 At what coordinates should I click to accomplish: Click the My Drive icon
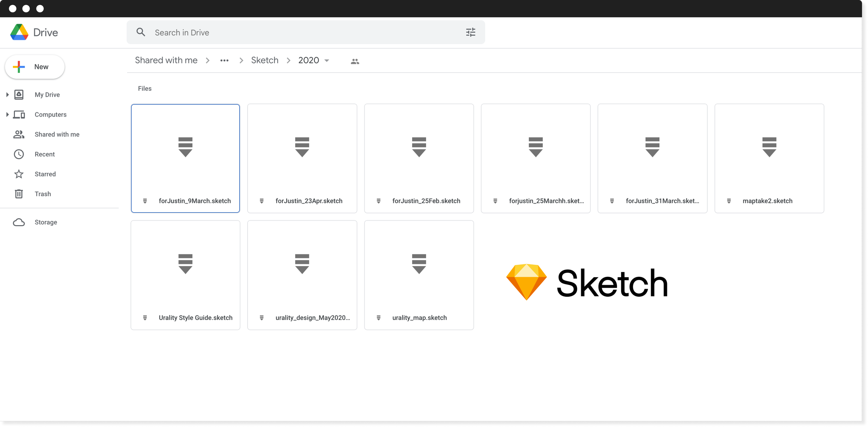tap(19, 94)
